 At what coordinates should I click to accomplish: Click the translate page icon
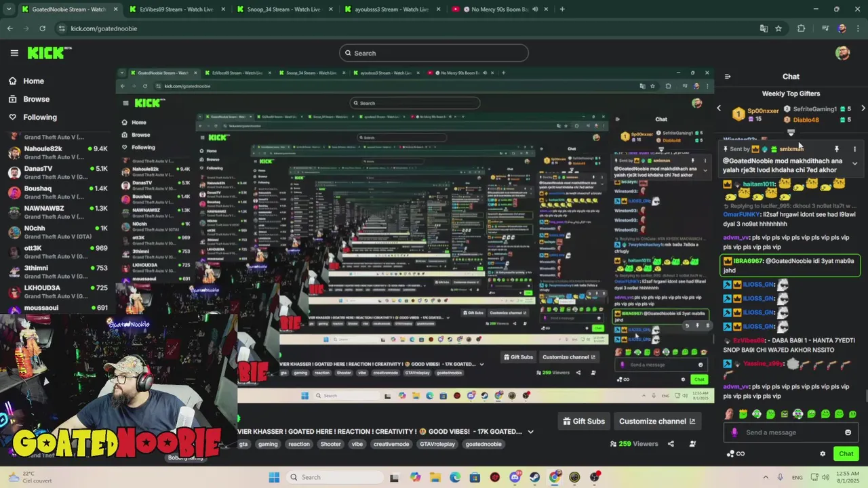764,28
